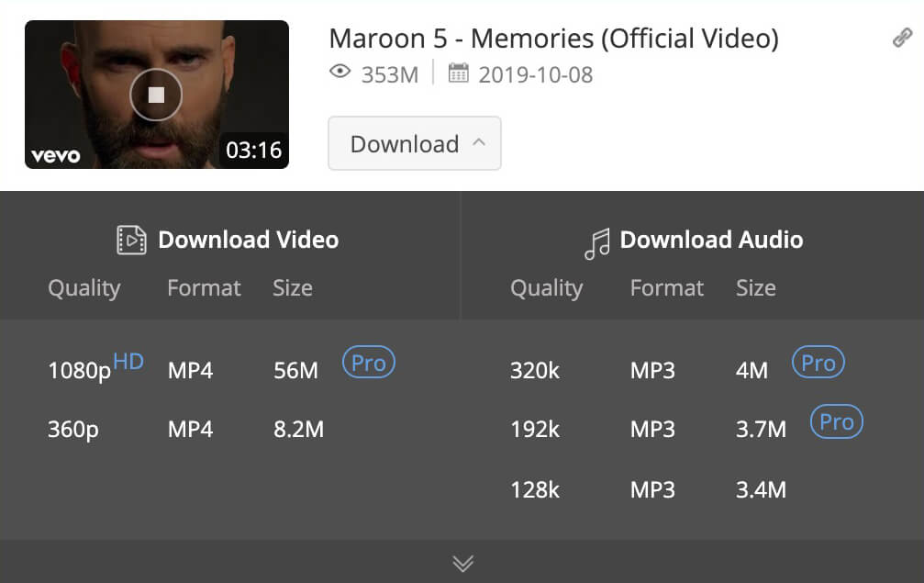Click the vevo logo on thumbnail
This screenshot has height=583, width=924.
point(56,155)
